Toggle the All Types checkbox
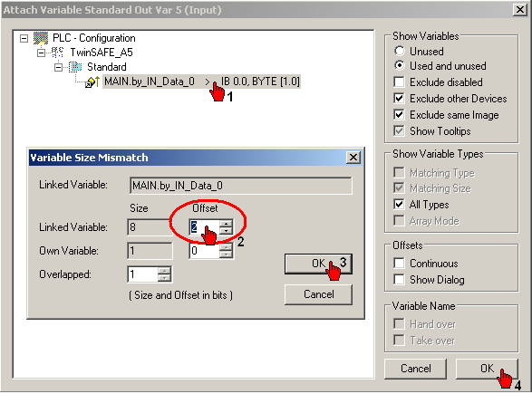532x394 pixels. 399,205
